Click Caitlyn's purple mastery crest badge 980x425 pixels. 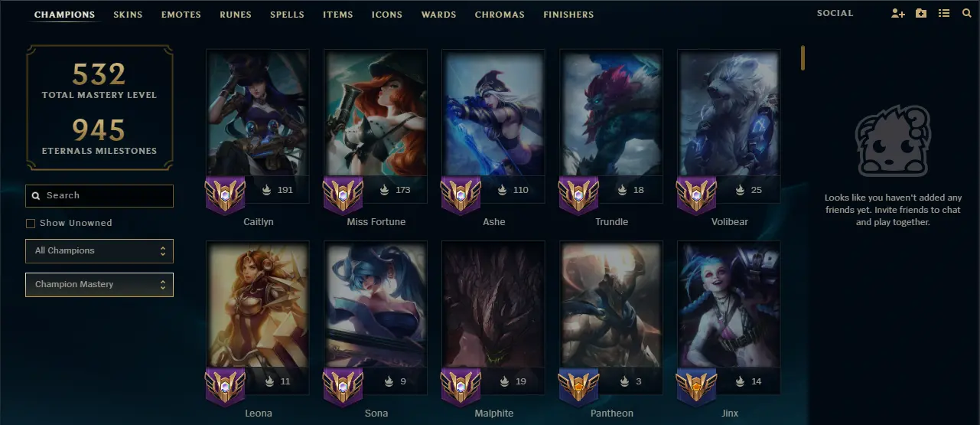[225, 195]
